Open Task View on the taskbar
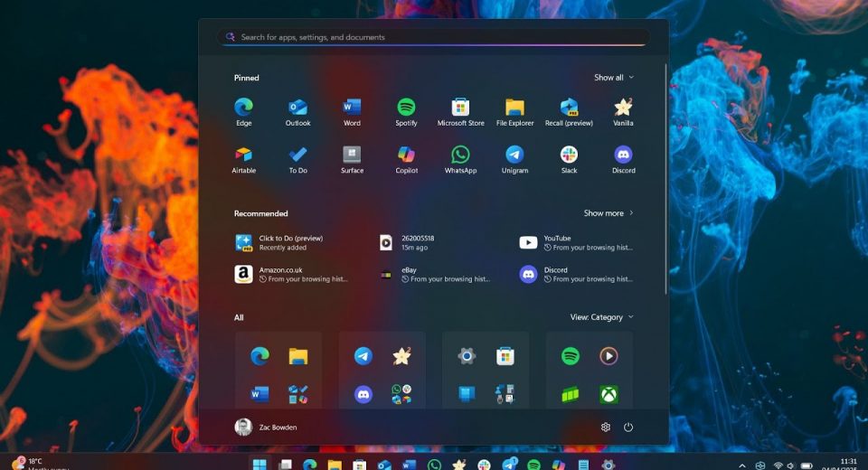The width and height of the screenshot is (868, 470). click(285, 465)
